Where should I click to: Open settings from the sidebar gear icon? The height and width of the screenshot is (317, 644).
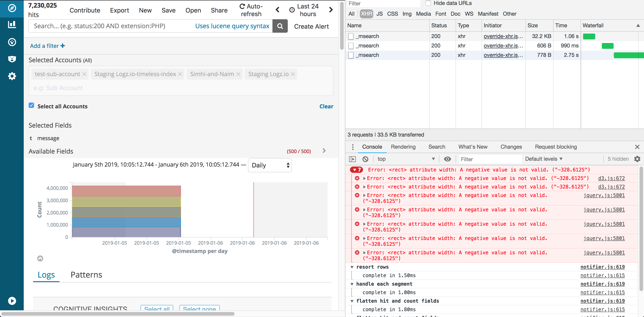[x=11, y=76]
